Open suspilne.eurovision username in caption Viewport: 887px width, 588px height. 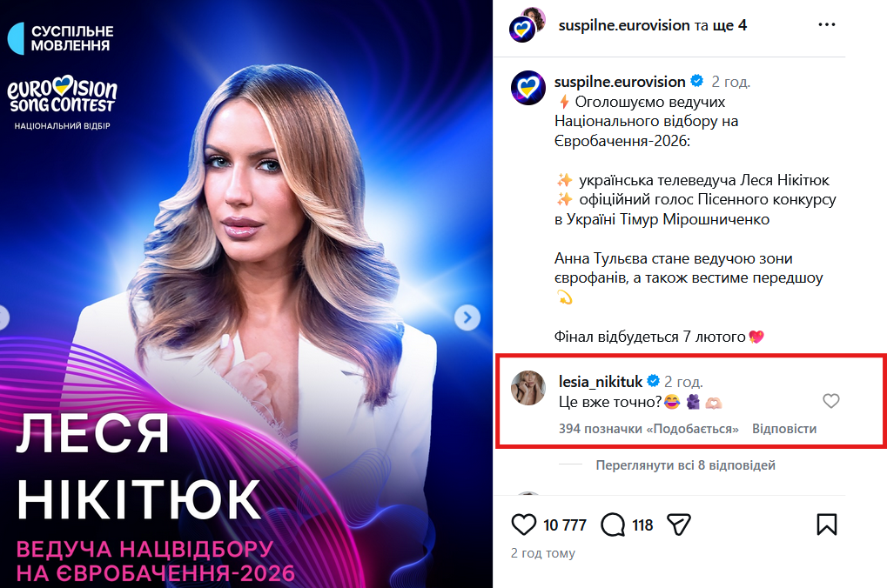point(620,82)
